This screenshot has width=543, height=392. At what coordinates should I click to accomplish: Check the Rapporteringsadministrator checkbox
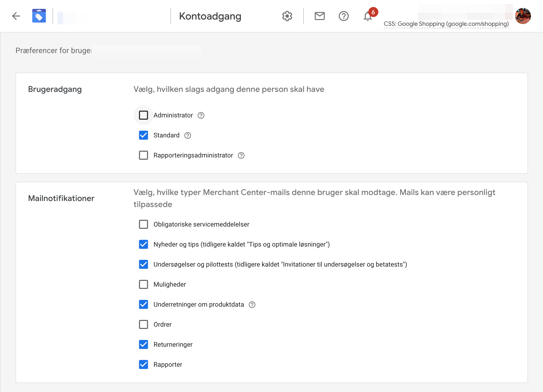(143, 155)
